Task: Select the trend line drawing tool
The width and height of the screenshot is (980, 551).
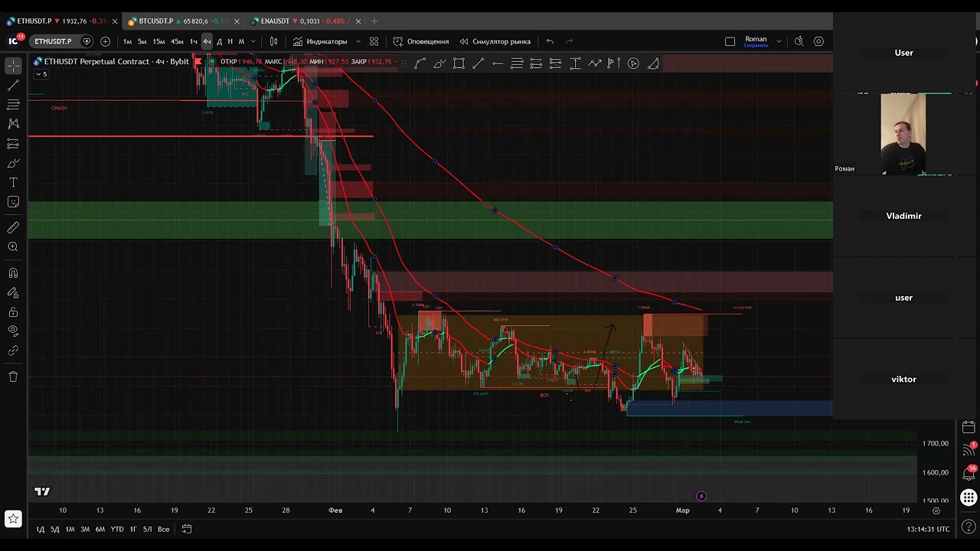Action: click(x=13, y=85)
